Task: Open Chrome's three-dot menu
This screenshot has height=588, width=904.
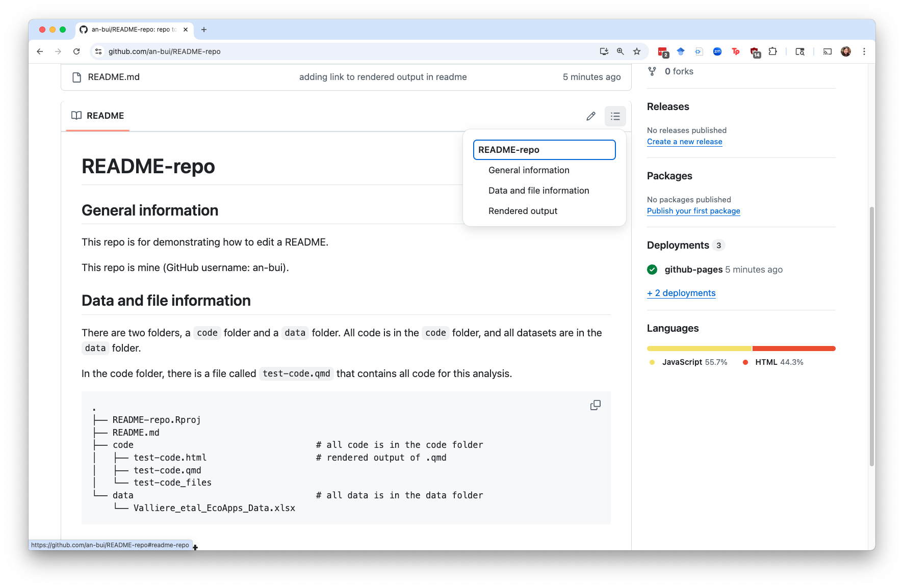Action: pyautogui.click(x=864, y=51)
